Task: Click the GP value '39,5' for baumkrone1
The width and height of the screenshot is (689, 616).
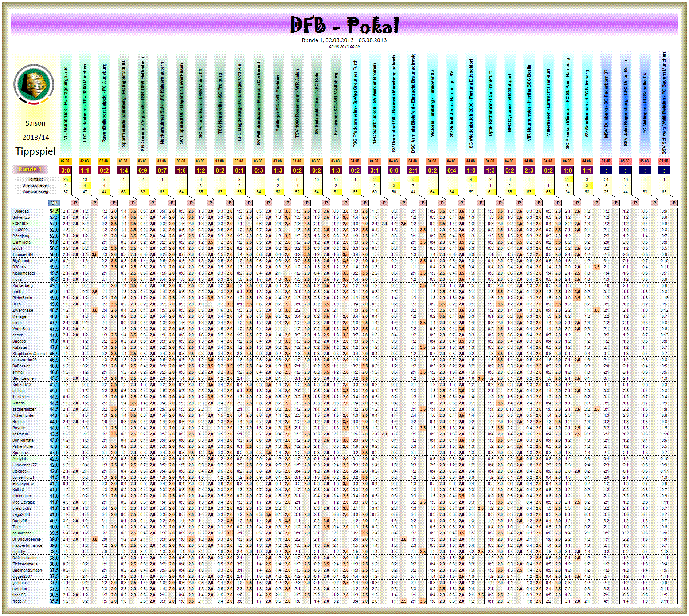Action: (54, 533)
